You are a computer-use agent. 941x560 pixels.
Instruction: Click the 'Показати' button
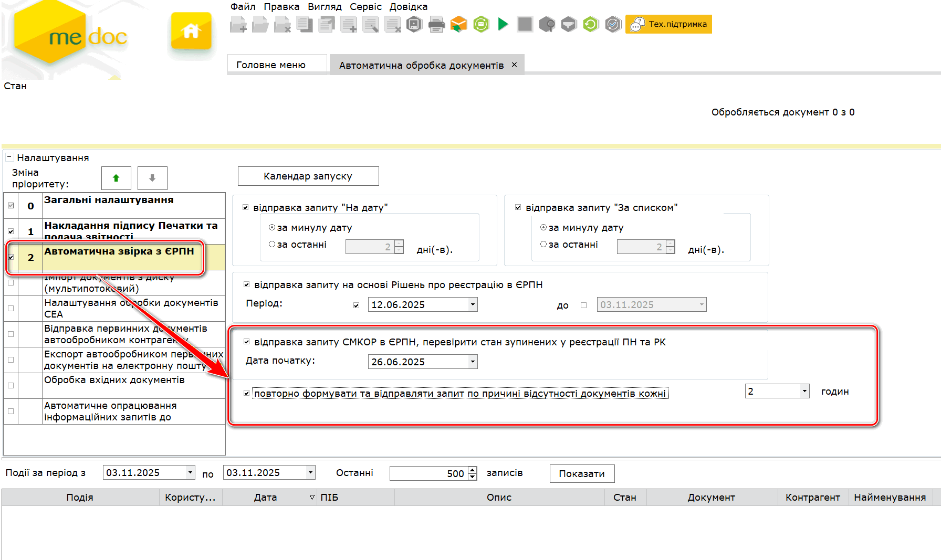pos(582,473)
